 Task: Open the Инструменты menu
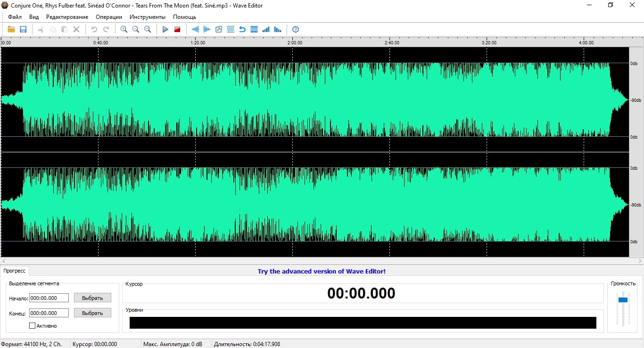coord(148,17)
